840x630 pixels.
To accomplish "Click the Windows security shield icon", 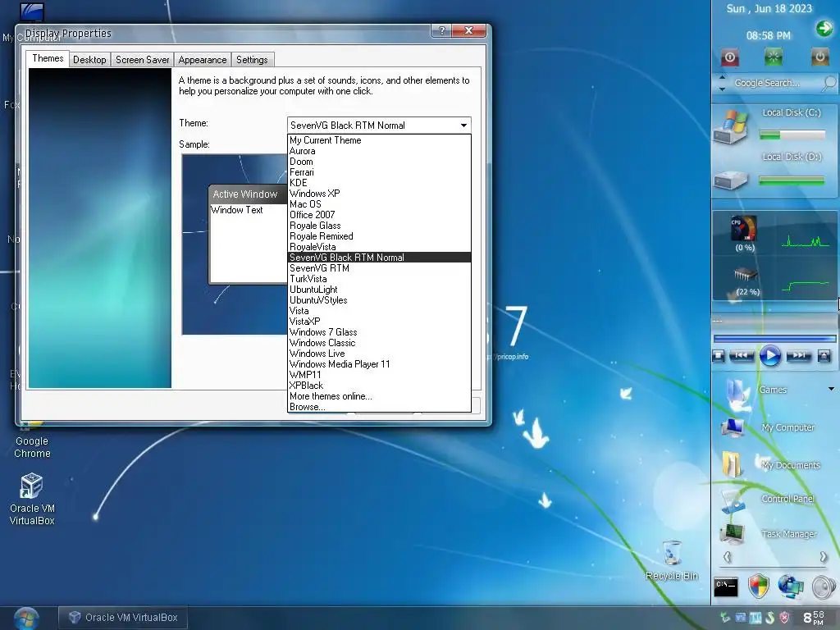I will [759, 587].
